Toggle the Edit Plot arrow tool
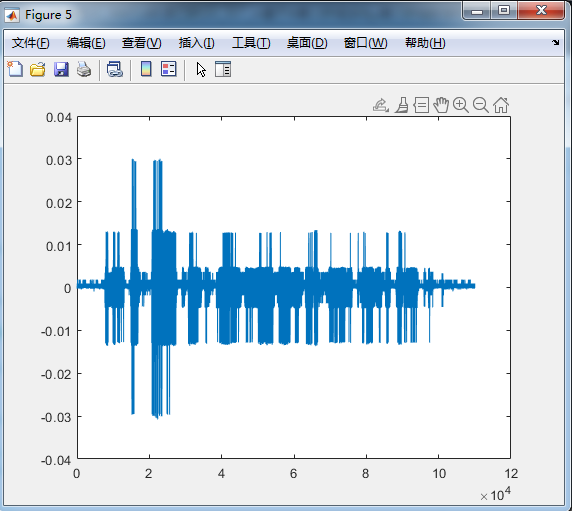Viewport: 572px width, 511px height. (x=201, y=69)
